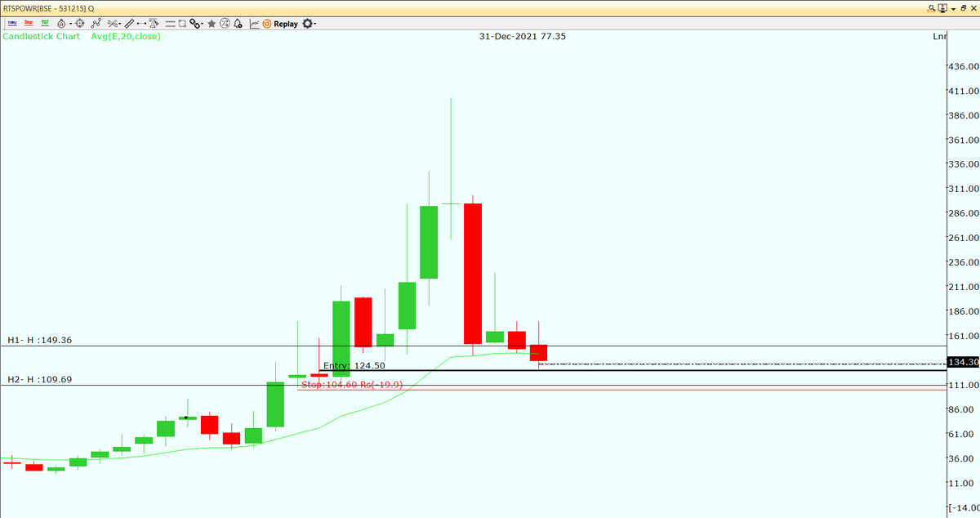
Task: Click the 286.00 price axis label
Action: coord(963,213)
